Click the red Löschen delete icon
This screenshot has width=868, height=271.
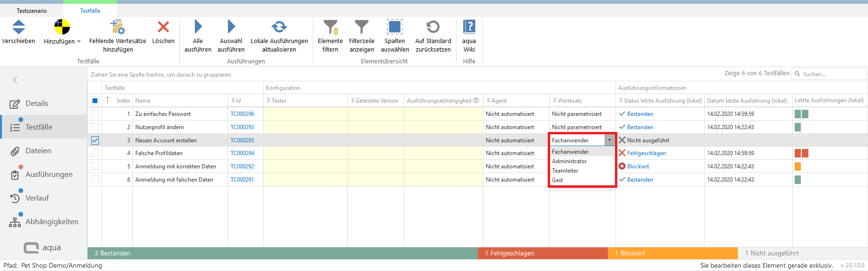[x=163, y=27]
